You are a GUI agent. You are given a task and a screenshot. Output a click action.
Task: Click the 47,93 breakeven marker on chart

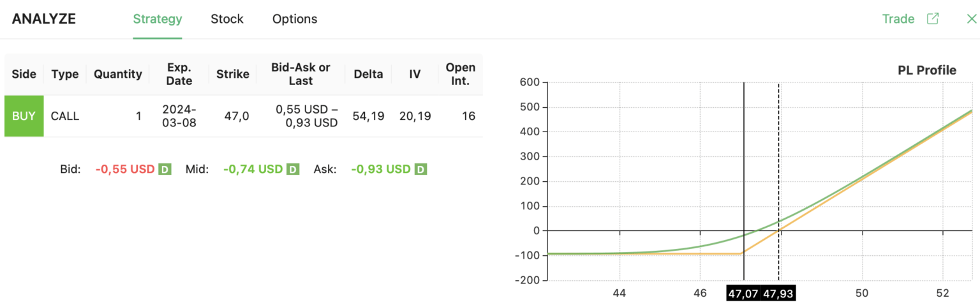[x=780, y=294]
